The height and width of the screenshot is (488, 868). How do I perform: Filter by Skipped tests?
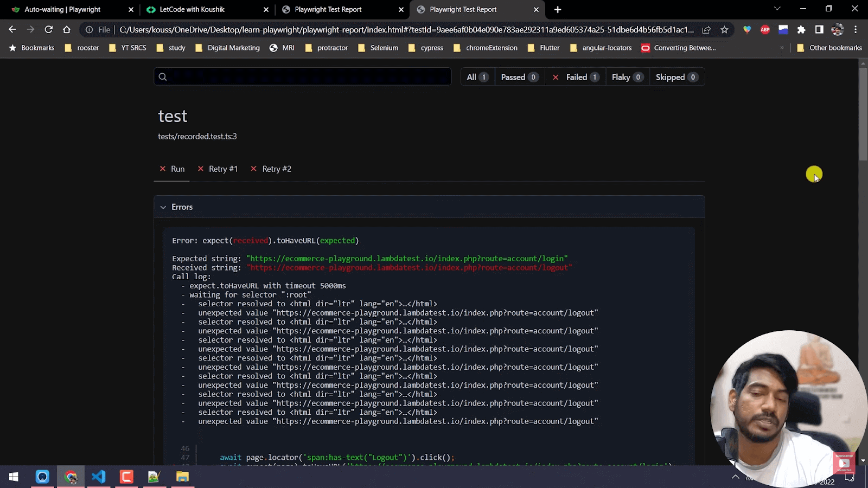pyautogui.click(x=675, y=77)
